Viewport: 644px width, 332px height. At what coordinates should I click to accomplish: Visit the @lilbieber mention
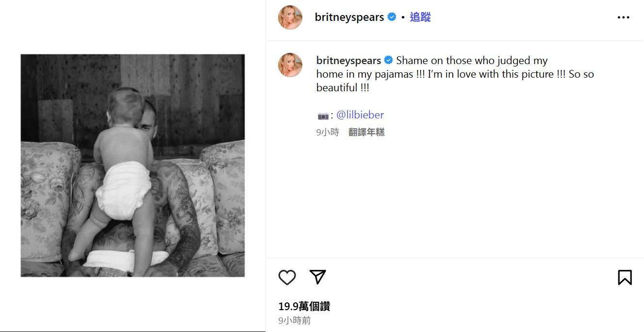360,115
